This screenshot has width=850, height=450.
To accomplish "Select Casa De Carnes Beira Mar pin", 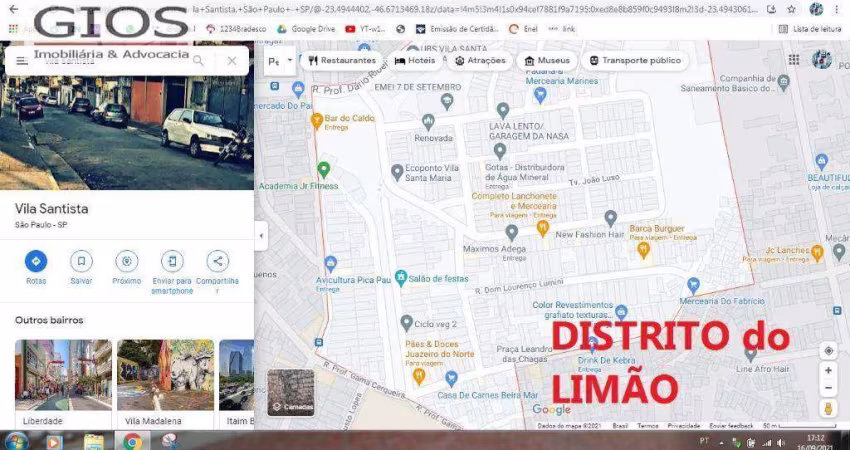I will (451, 378).
